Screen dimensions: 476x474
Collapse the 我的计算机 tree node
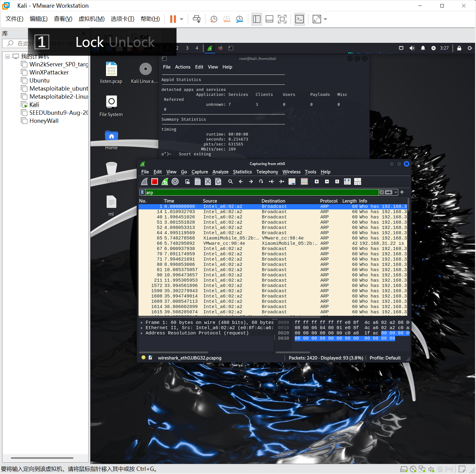click(x=7, y=56)
